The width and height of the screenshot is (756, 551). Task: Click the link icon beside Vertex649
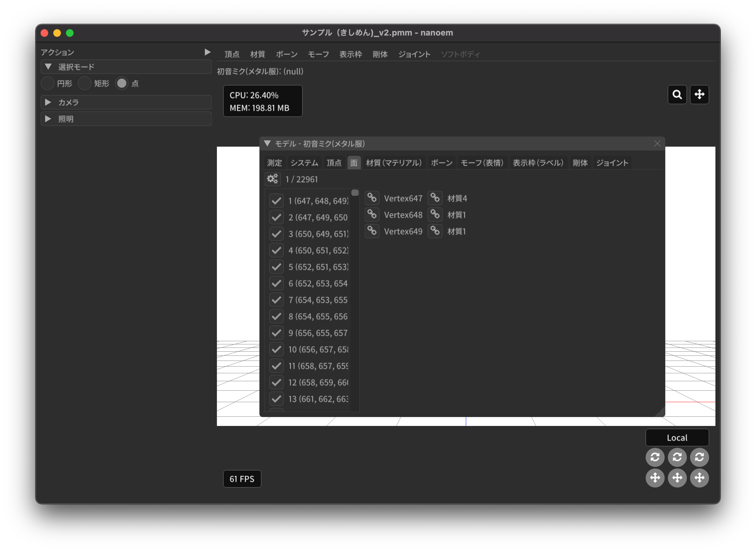pos(372,231)
